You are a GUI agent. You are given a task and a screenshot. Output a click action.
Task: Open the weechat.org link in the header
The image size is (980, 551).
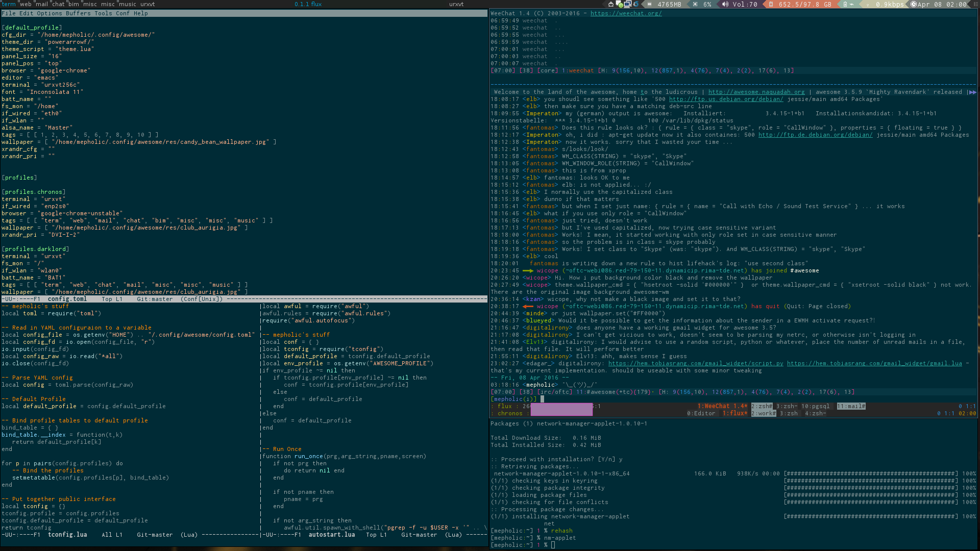(x=626, y=13)
